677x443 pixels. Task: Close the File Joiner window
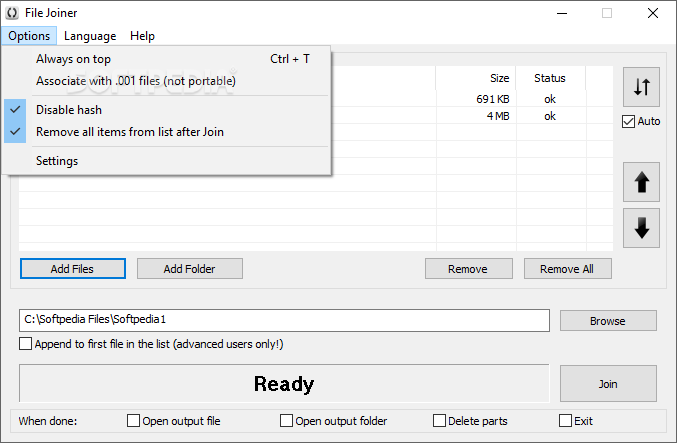653,13
